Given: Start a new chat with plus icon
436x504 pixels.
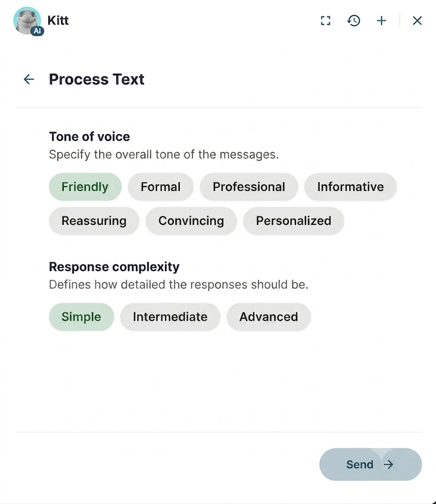Looking at the screenshot, I should coord(381,21).
